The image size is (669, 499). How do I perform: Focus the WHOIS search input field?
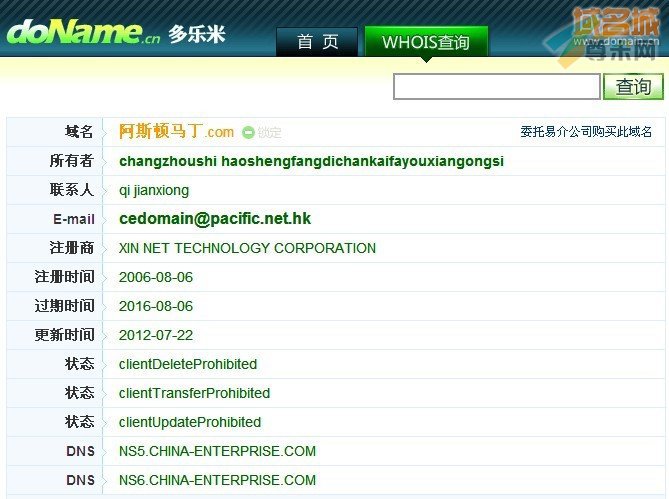click(497, 87)
